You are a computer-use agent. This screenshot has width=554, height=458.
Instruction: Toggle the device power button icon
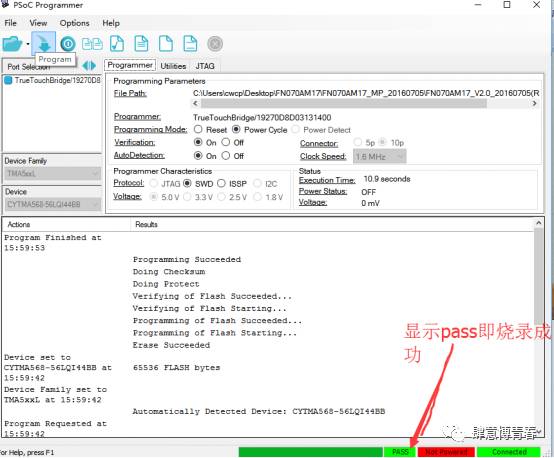pyautogui.click(x=68, y=44)
